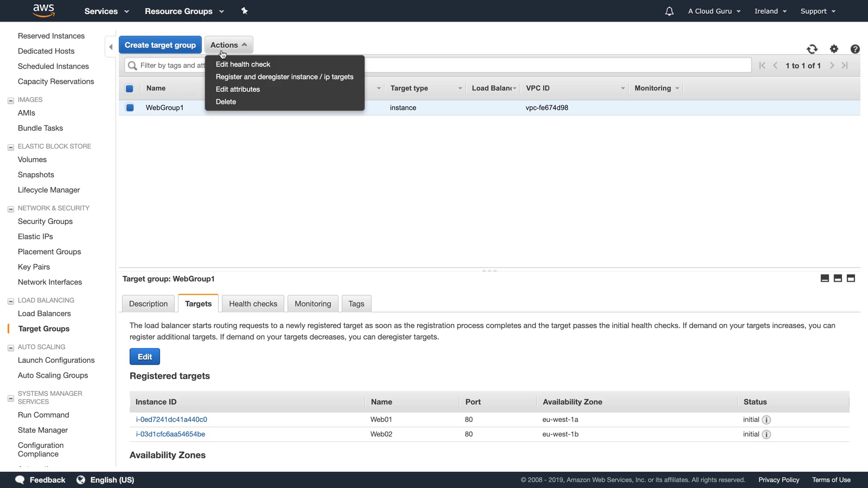
Task: Open the Services dropdown menu
Action: pos(106,11)
